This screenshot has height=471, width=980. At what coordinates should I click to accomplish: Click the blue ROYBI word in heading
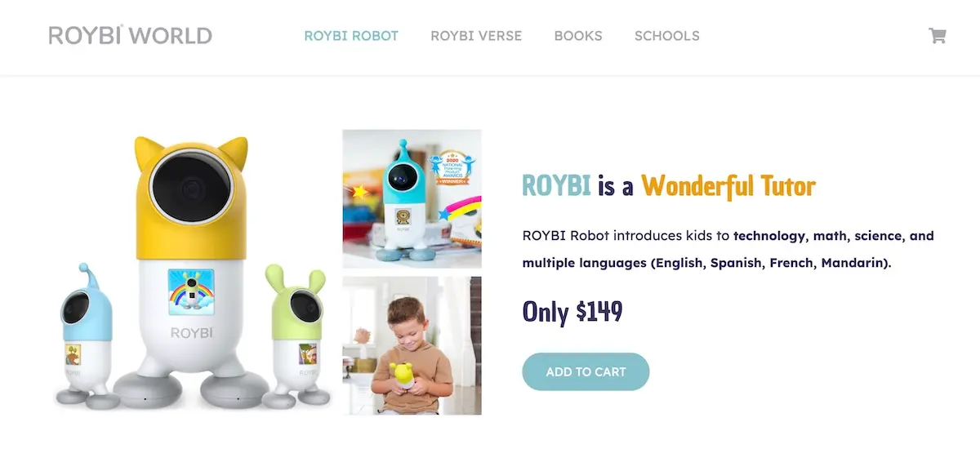click(x=556, y=186)
